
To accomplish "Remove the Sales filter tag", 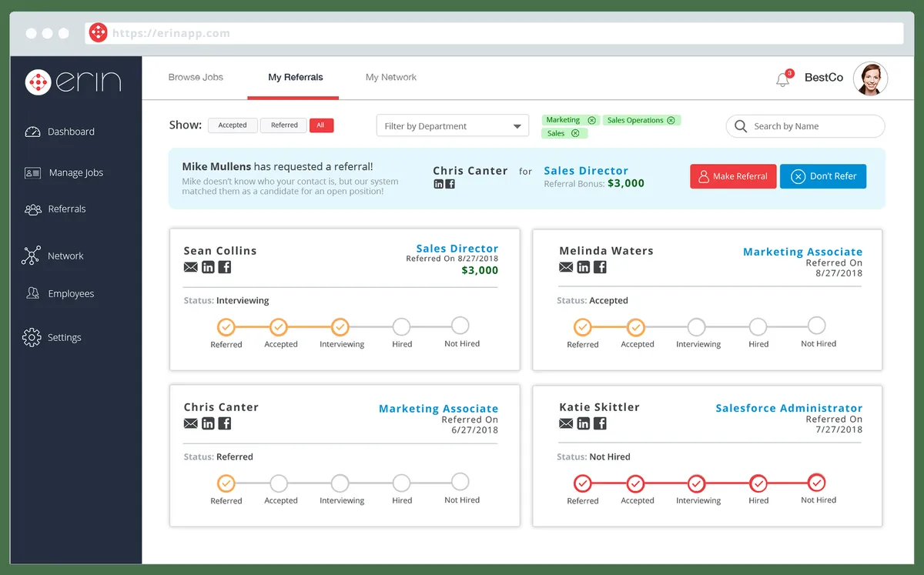I will tap(575, 133).
